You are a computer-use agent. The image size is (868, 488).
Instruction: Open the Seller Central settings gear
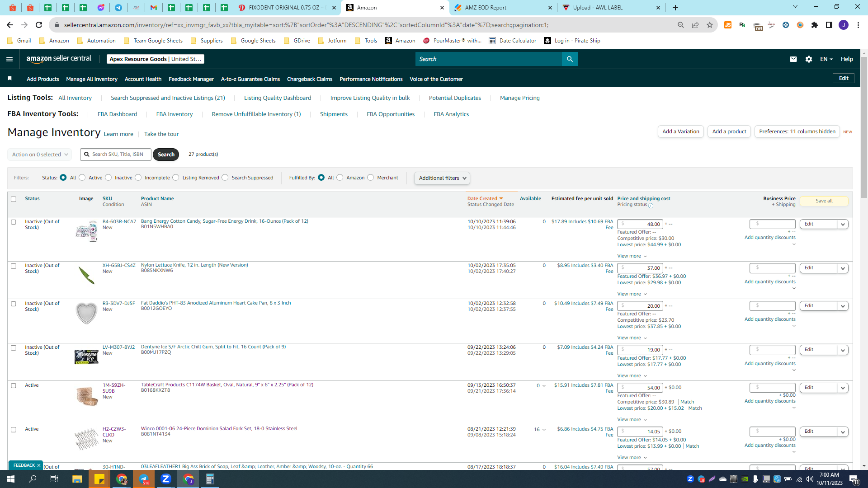(x=809, y=59)
